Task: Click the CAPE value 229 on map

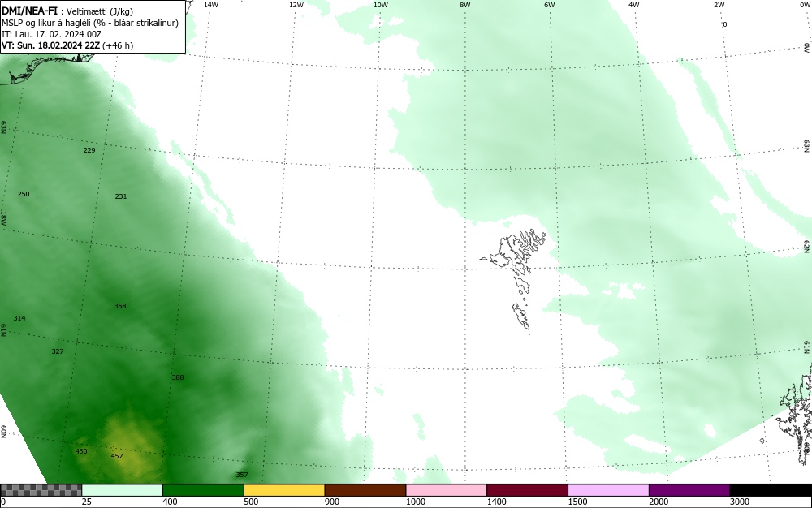Action: pos(89,150)
